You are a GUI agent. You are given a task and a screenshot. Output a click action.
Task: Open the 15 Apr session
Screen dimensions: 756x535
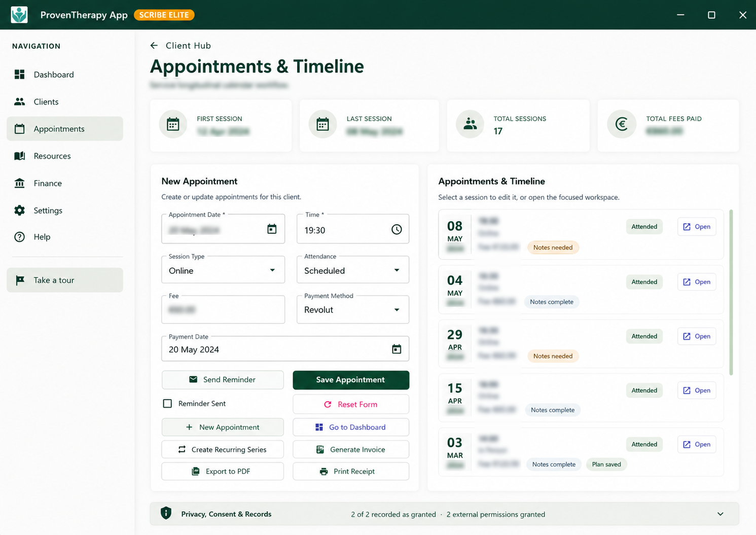pos(697,390)
